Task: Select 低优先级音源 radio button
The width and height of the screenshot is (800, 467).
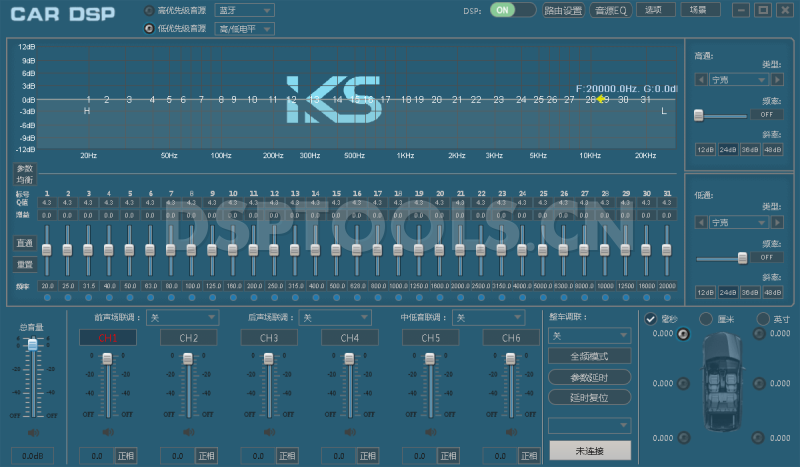Action: point(149,28)
